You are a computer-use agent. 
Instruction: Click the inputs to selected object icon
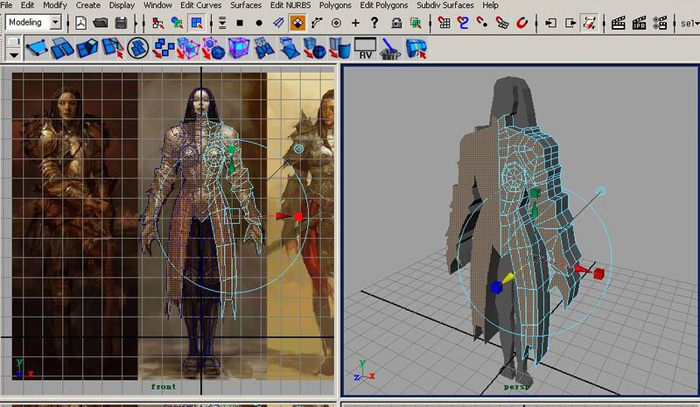point(551,23)
